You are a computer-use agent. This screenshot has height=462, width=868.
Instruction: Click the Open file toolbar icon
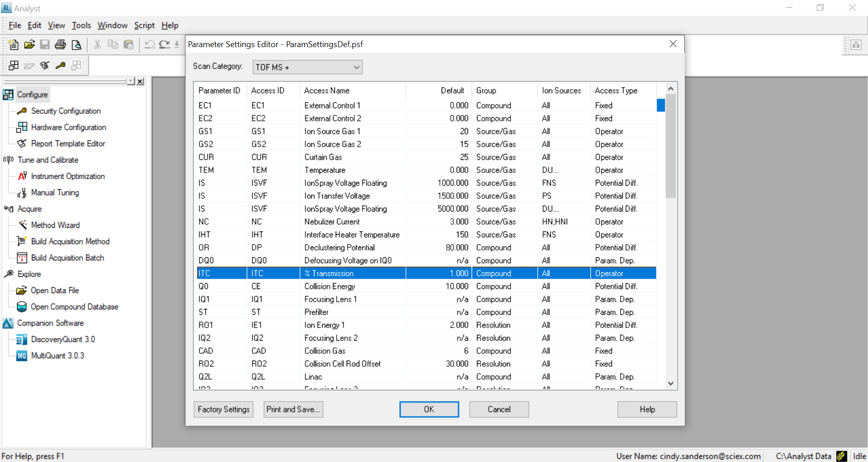click(x=29, y=44)
